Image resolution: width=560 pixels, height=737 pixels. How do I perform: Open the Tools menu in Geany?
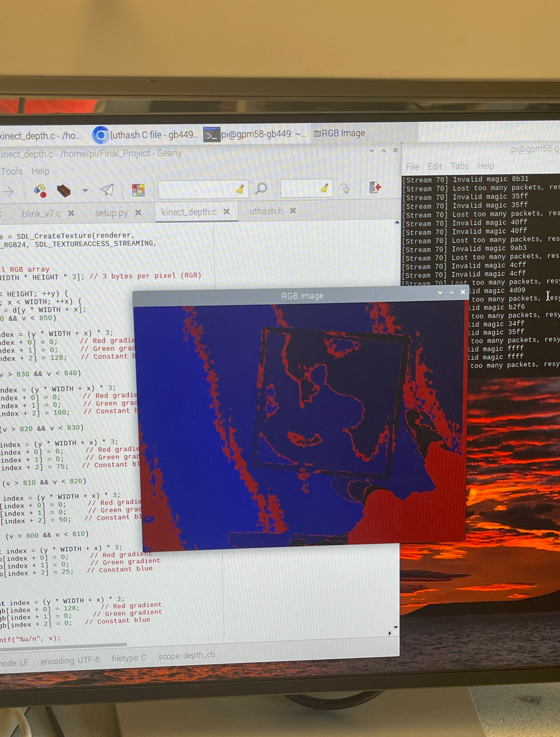click(x=12, y=171)
